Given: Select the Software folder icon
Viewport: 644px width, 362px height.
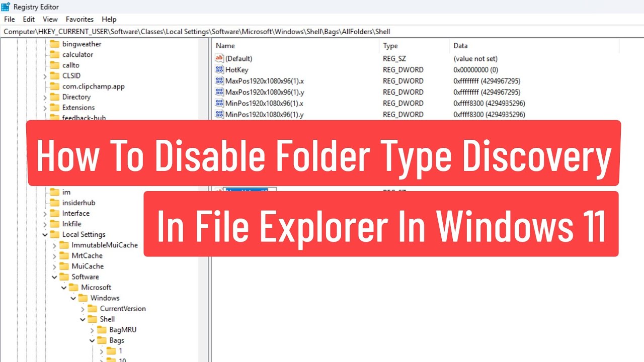Looking at the screenshot, I should 64,277.
